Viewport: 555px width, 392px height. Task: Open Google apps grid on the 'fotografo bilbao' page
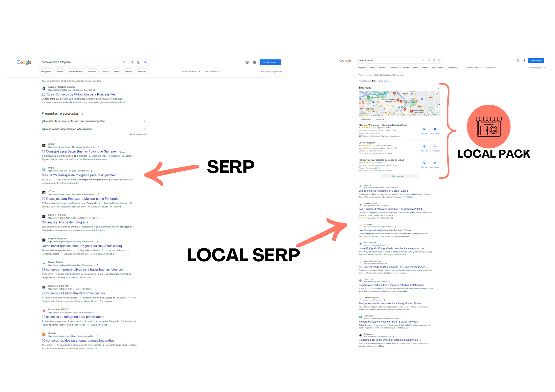click(x=524, y=61)
